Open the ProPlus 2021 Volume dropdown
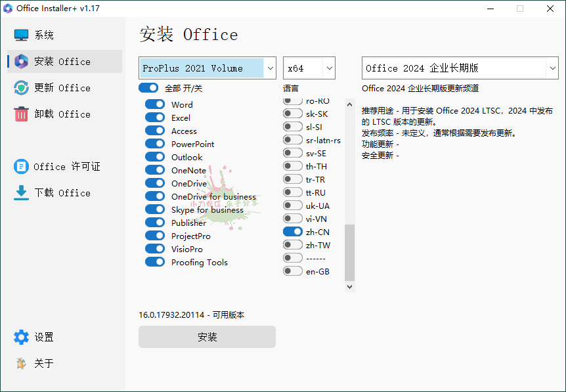The height and width of the screenshot is (392, 566). coord(207,68)
